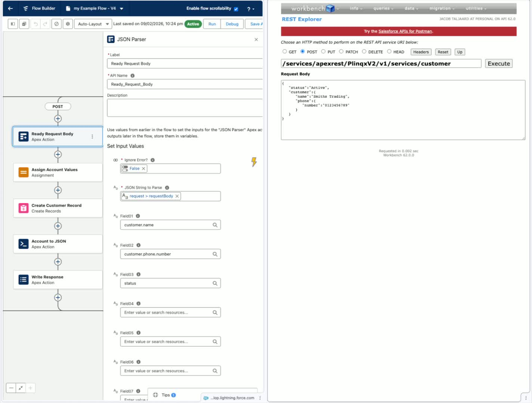532x403 pixels.
Task: Toggle Enable flow scrollability checkbox
Action: 236,9
